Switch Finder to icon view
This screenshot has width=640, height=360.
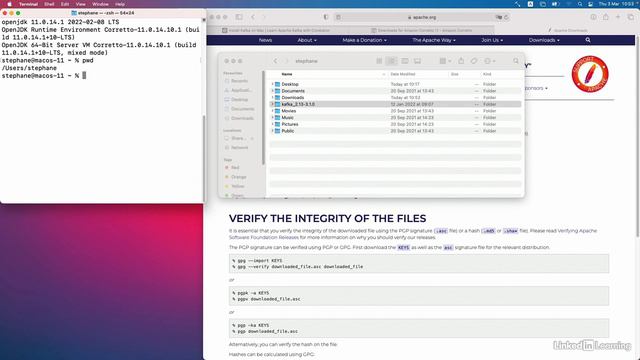coord(379,61)
